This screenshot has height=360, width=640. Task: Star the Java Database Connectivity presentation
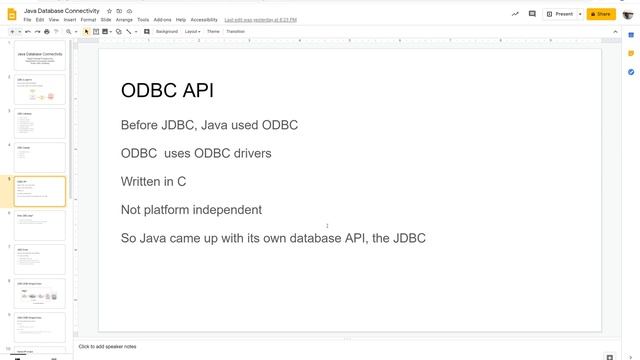coord(109,11)
